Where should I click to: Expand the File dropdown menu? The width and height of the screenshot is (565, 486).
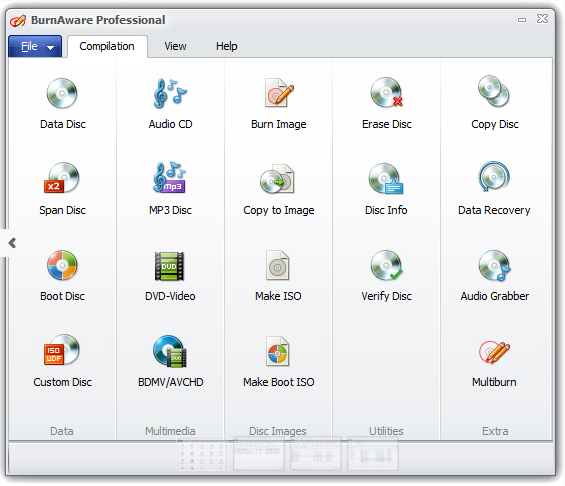tap(35, 46)
